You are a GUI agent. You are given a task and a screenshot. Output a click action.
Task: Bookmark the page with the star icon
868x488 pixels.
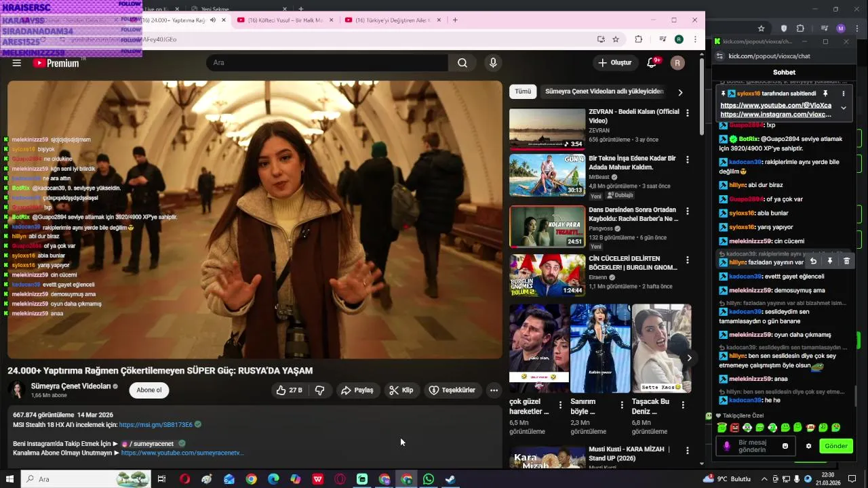click(x=616, y=39)
